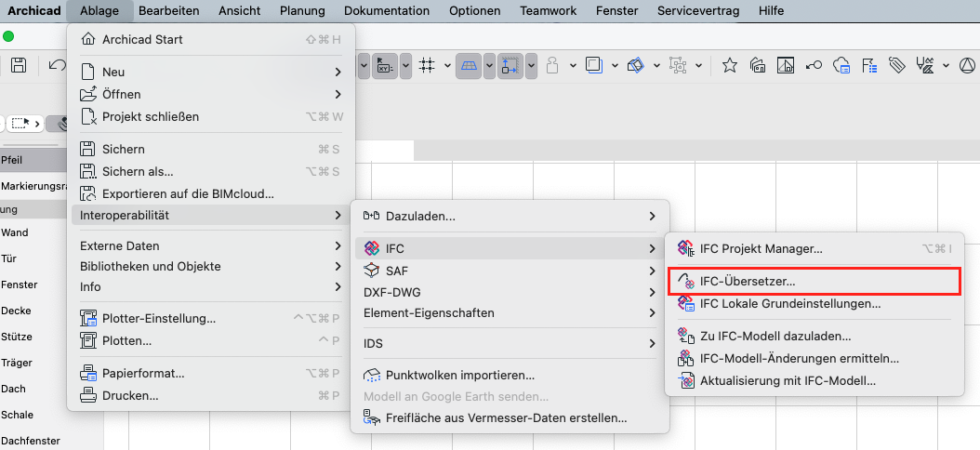The image size is (980, 450).
Task: Open the Bearbeiten menu
Action: 168,10
